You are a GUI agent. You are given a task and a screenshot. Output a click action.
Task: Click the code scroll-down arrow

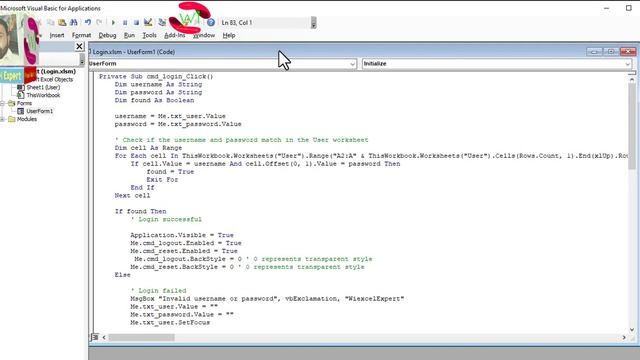(632, 329)
